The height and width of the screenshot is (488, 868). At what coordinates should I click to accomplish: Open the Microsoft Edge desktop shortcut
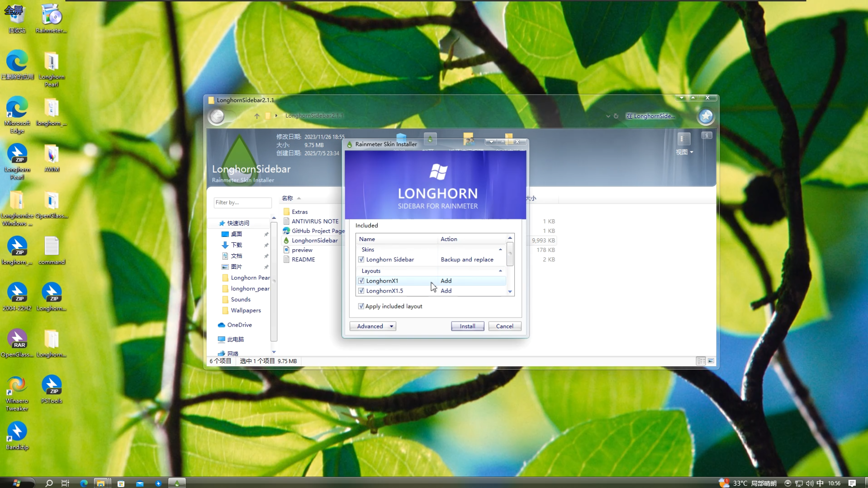(x=17, y=115)
